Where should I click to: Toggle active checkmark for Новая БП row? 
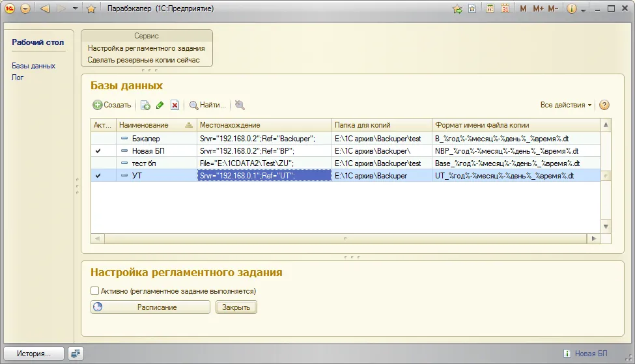point(98,151)
